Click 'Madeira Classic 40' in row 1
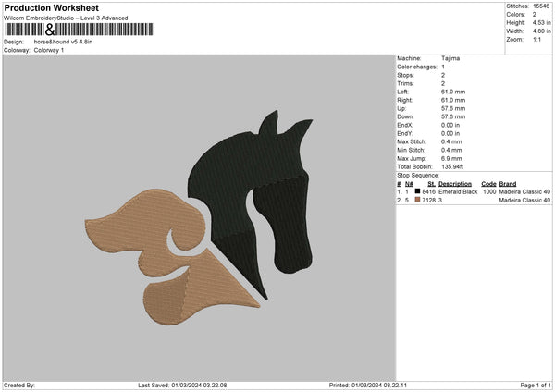 coord(524,191)
